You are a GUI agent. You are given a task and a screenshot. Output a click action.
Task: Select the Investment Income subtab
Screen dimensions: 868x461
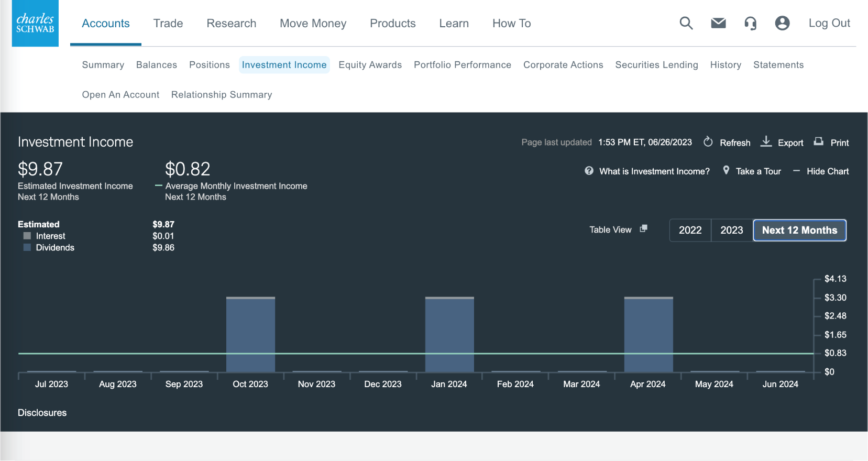pyautogui.click(x=284, y=65)
